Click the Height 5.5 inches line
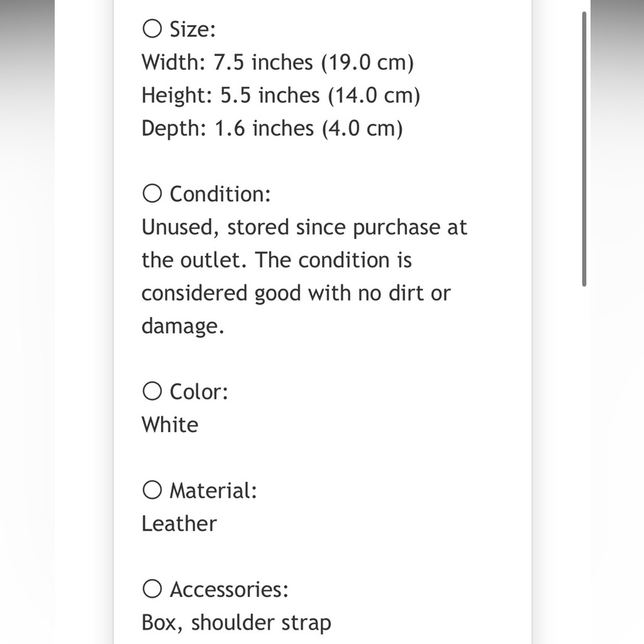This screenshot has height=644, width=644. (x=280, y=95)
